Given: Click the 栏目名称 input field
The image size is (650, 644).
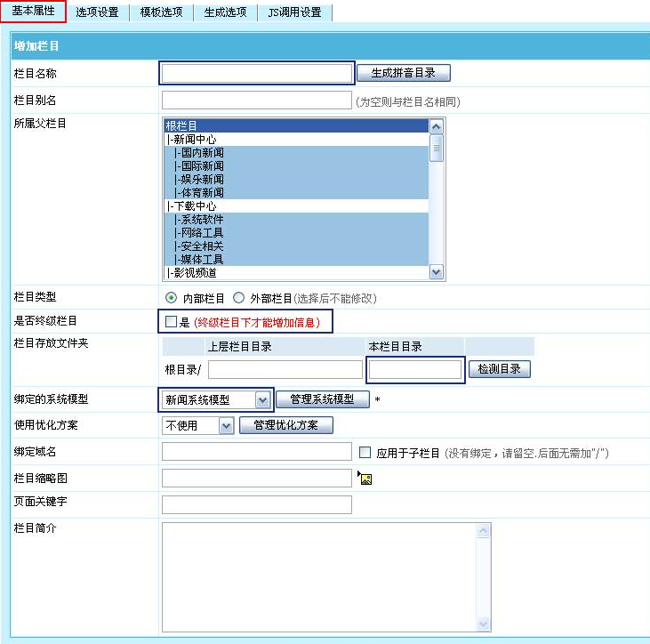Looking at the screenshot, I should 257,74.
